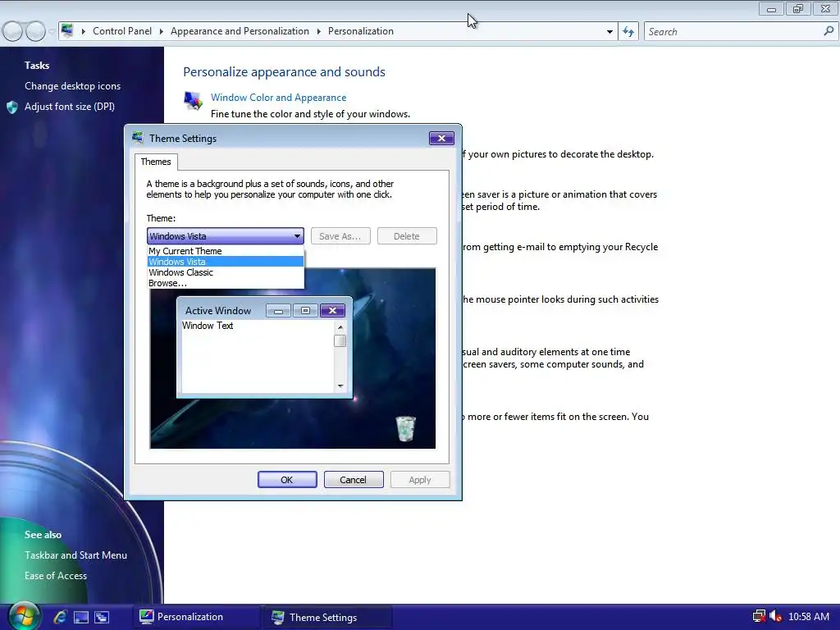Click the Window Text preview label

click(208, 326)
